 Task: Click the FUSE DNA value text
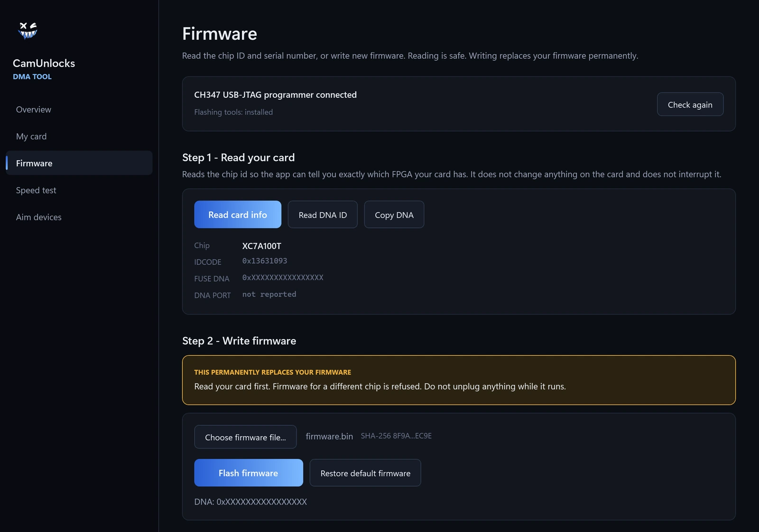coord(283,278)
